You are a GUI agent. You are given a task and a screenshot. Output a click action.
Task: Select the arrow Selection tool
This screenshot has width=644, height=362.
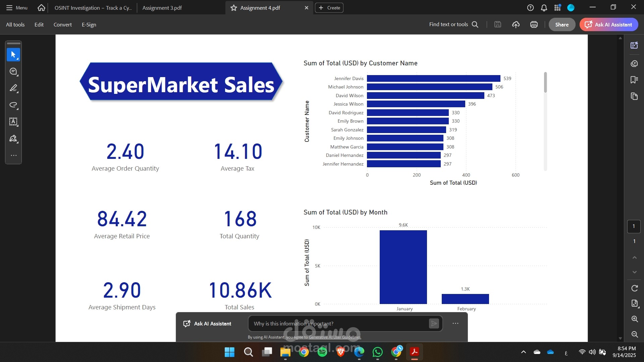click(13, 55)
